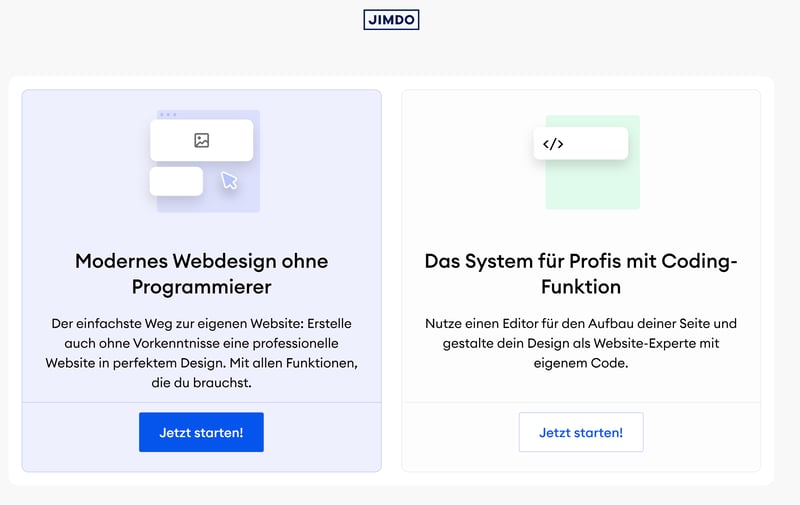Click the image placeholder icon in the illustration
The width and height of the screenshot is (800, 505).
click(x=201, y=141)
